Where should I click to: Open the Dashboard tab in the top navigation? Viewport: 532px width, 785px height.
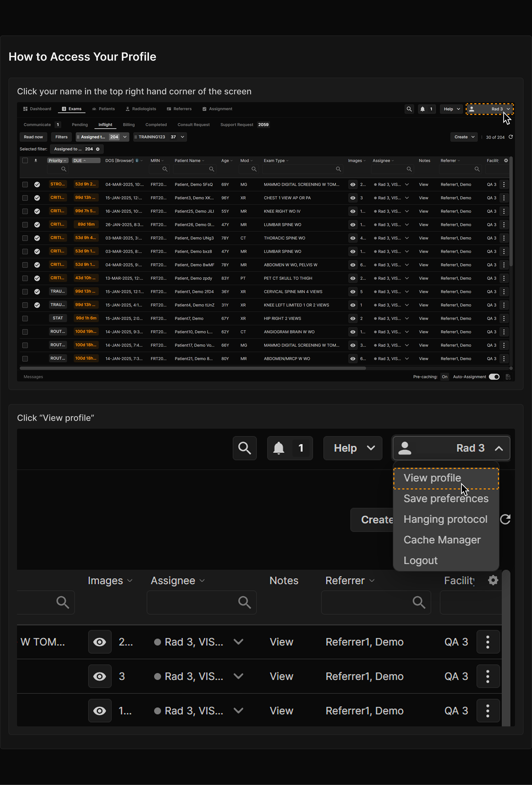click(37, 109)
